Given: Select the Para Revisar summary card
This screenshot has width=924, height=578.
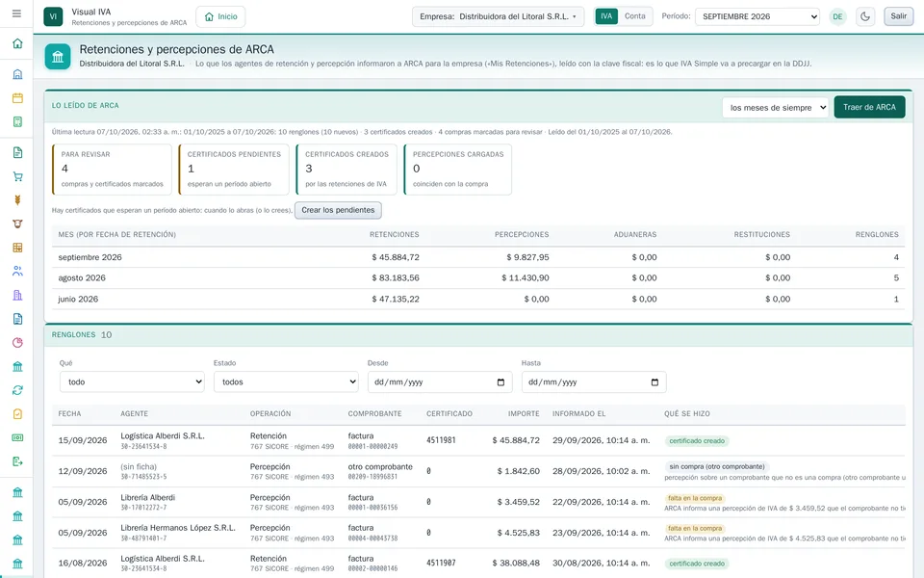Looking at the screenshot, I should (x=112, y=170).
